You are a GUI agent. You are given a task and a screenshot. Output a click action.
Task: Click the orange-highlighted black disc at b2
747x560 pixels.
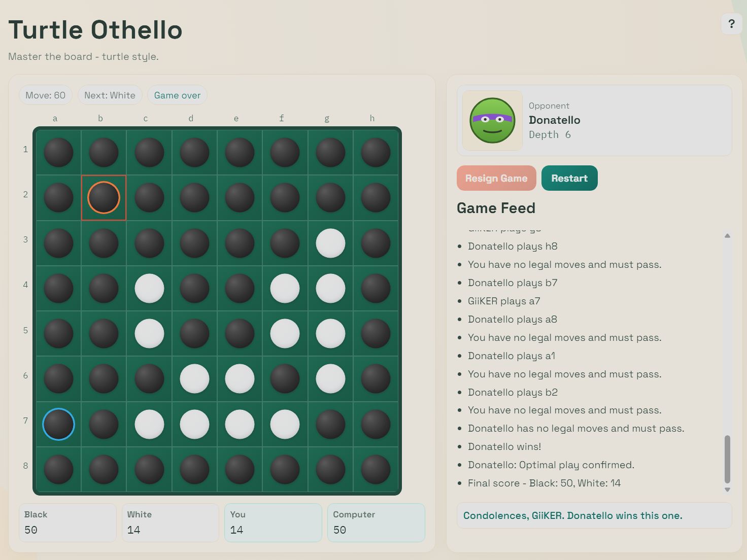(x=104, y=198)
